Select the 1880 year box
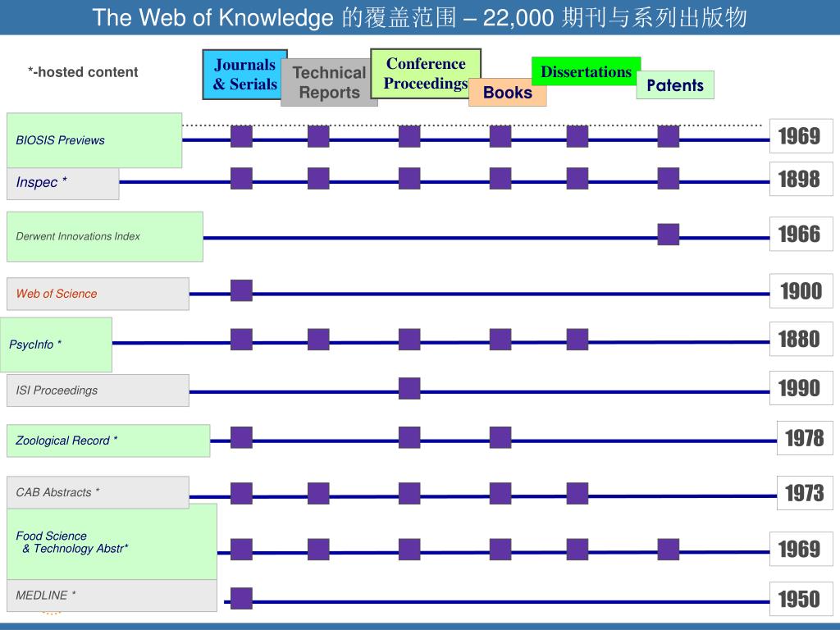This screenshot has width=840, height=630. (801, 339)
